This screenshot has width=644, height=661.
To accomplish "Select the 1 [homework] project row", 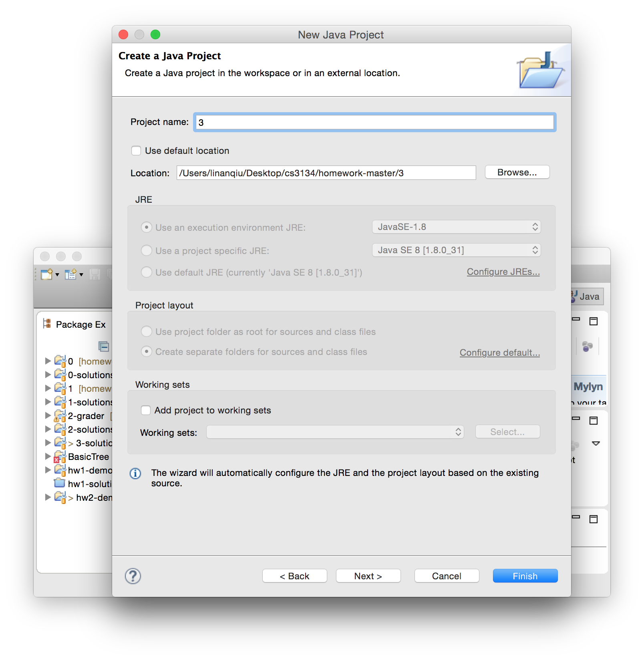I will 79,389.
